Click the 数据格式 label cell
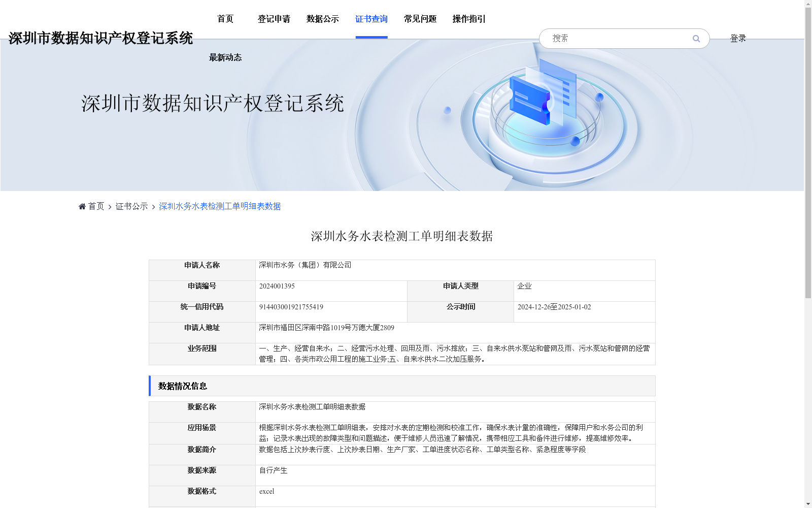This screenshot has height=508, width=812. [202, 496]
